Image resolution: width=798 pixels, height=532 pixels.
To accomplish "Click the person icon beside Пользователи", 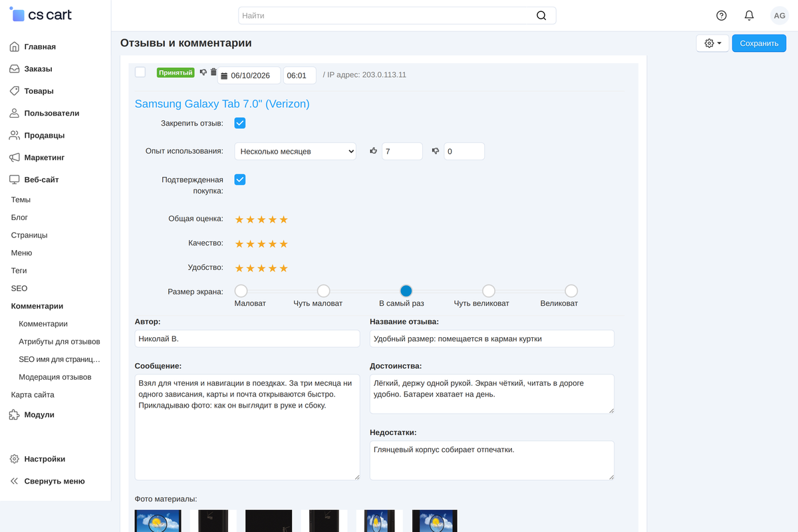I will [15, 113].
